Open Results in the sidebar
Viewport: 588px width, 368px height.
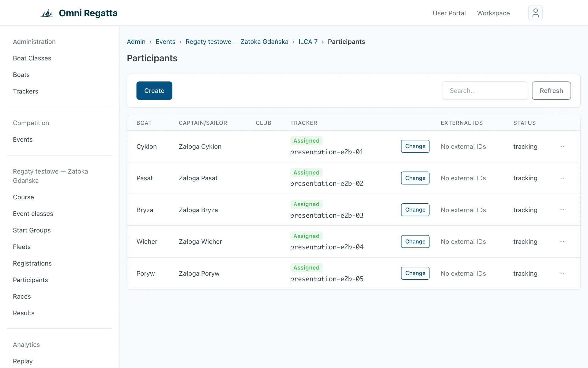(24, 313)
